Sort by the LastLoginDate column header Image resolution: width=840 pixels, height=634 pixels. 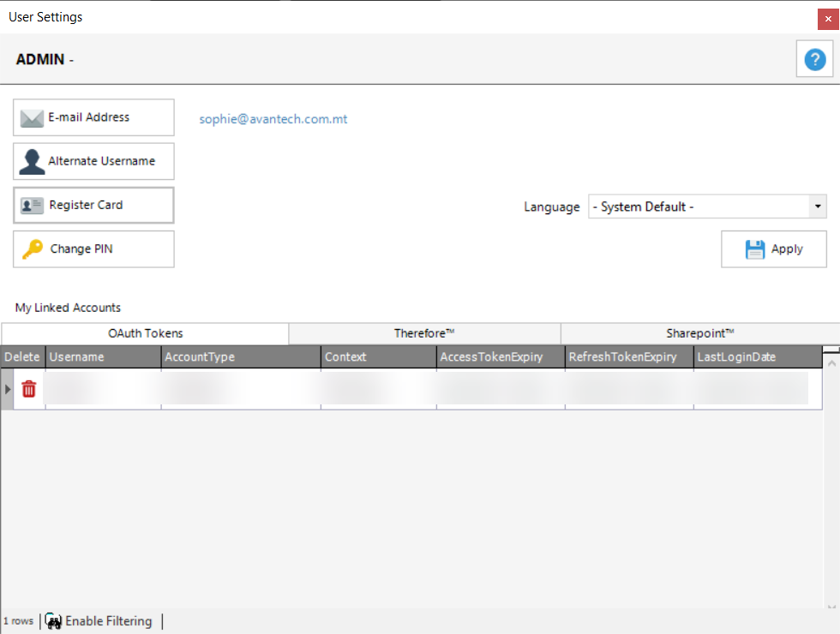coord(756,357)
